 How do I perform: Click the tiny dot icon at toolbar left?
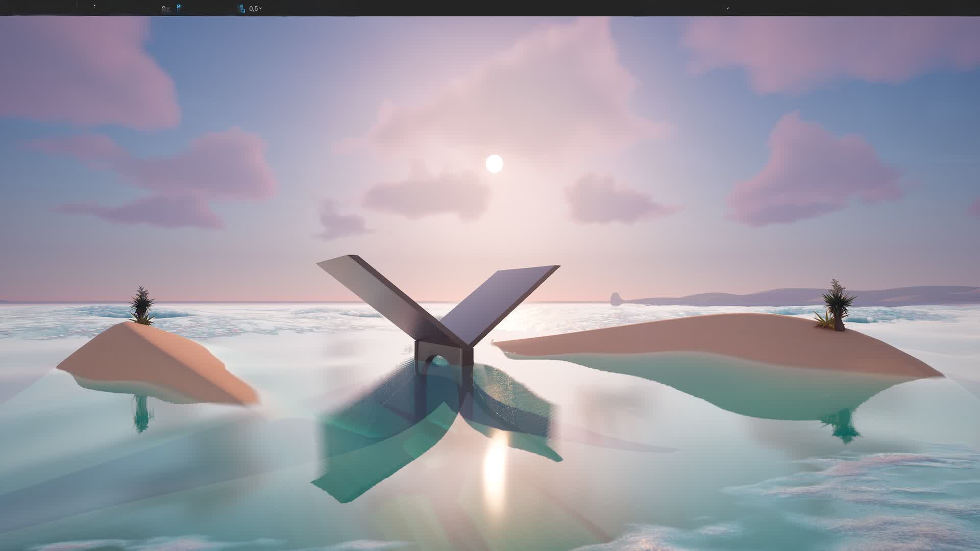94,6
